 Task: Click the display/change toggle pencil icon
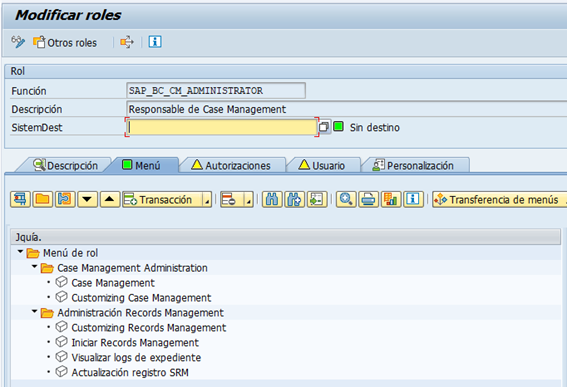[x=18, y=42]
